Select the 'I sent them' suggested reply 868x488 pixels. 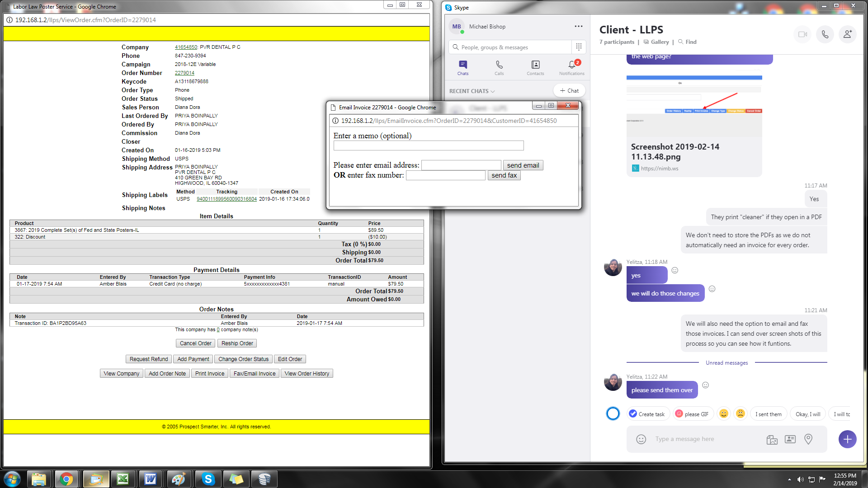768,414
